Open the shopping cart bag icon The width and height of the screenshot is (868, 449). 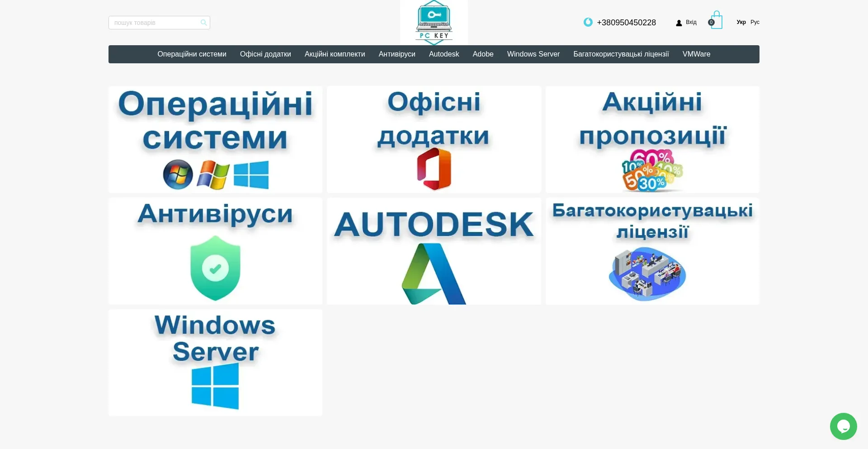pos(716,21)
